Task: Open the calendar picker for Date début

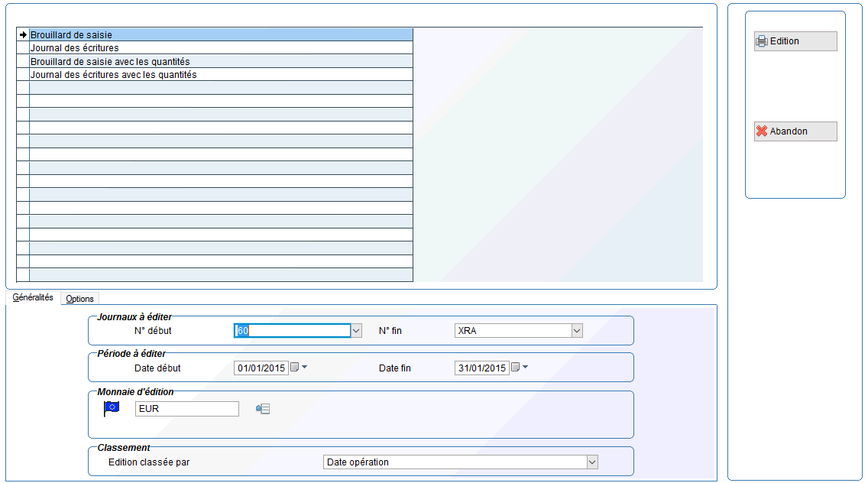Action: pyautogui.click(x=294, y=368)
